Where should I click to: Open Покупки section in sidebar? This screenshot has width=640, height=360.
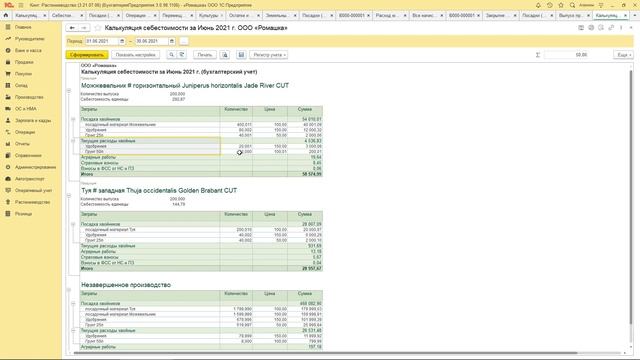pos(23,74)
